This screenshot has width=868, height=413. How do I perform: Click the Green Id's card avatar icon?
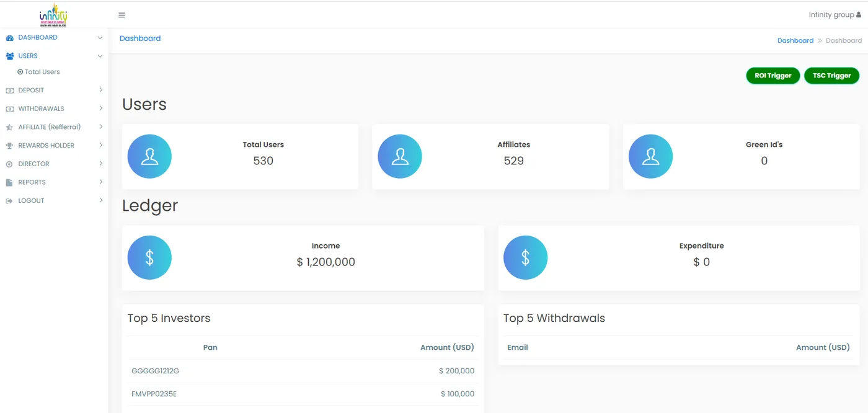[650, 156]
